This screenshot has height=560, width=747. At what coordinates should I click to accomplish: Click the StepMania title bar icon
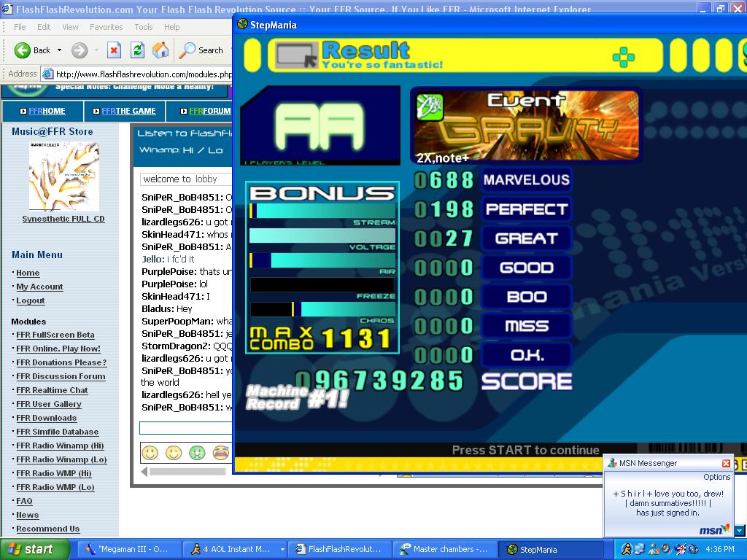tap(242, 24)
